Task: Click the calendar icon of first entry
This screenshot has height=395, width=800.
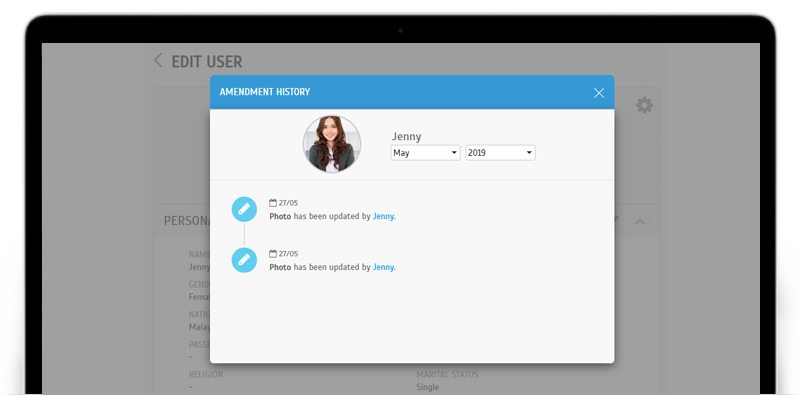Action: pyautogui.click(x=273, y=203)
